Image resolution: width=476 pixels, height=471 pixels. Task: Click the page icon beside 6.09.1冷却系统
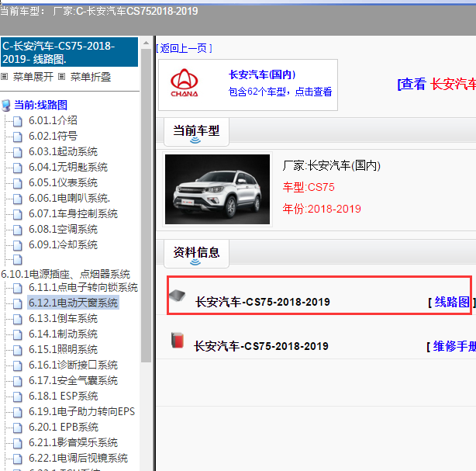pyautogui.click(x=17, y=245)
